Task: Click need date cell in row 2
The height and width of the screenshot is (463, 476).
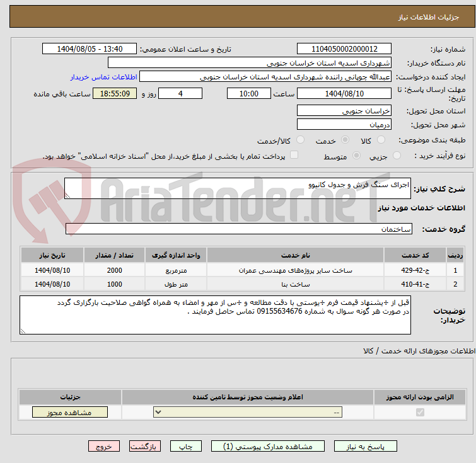Action: click(x=52, y=284)
